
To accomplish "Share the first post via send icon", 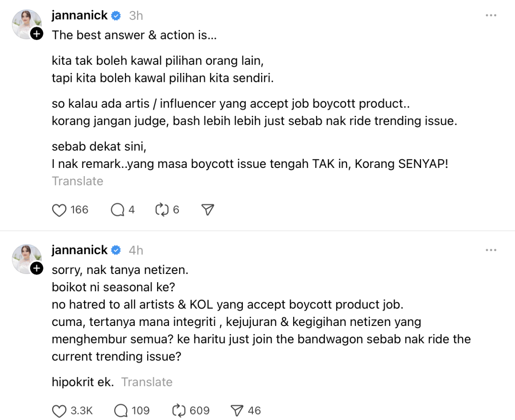I will pyautogui.click(x=208, y=210).
